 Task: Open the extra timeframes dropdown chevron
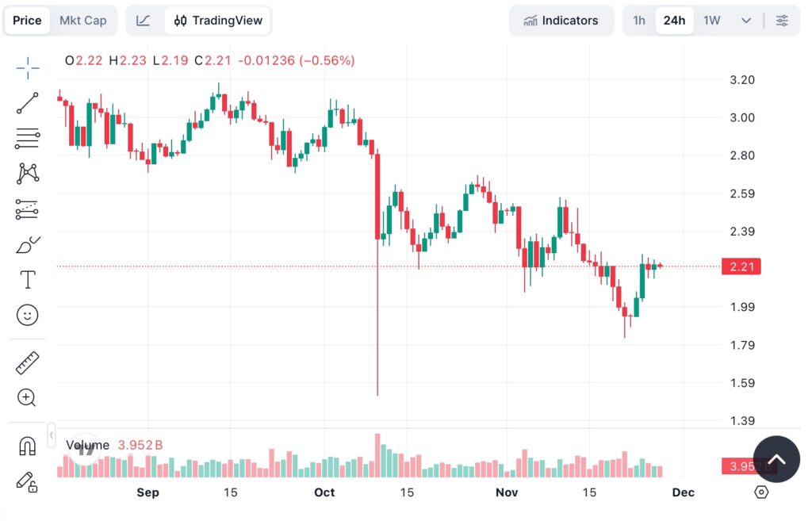coord(746,21)
